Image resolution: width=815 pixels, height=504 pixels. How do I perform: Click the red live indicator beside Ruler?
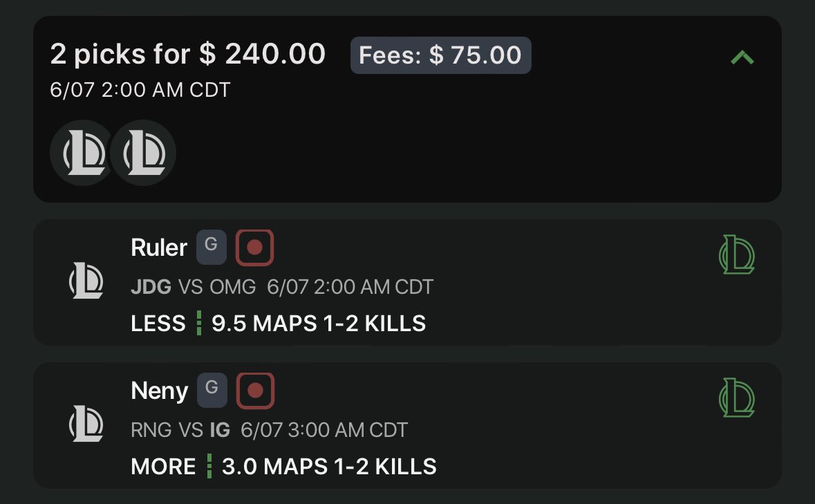tap(254, 248)
